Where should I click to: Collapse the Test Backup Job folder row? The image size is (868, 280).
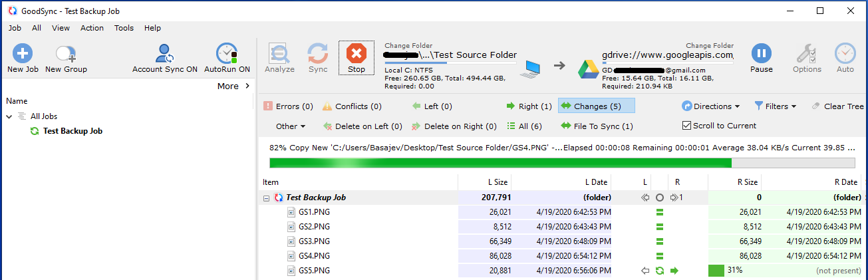(266, 198)
